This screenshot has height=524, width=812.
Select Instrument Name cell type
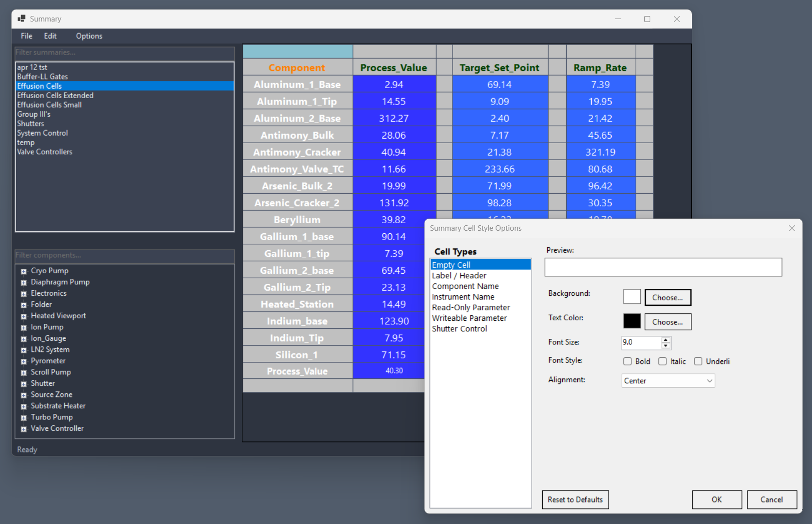pyautogui.click(x=480, y=297)
